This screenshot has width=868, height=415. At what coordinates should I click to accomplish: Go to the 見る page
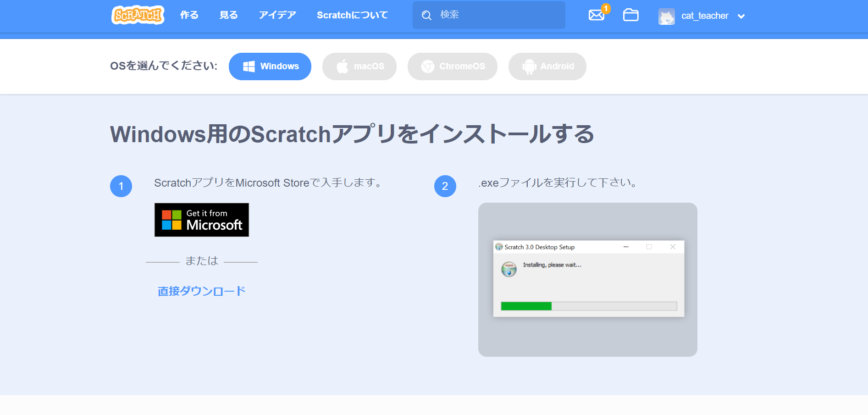[x=228, y=15]
